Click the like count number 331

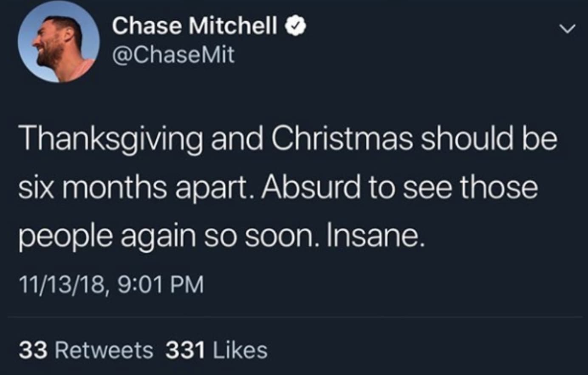click(x=185, y=351)
